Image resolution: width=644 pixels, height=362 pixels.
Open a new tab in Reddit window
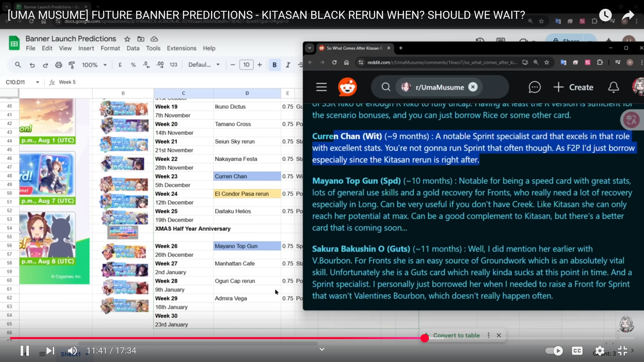click(x=401, y=48)
